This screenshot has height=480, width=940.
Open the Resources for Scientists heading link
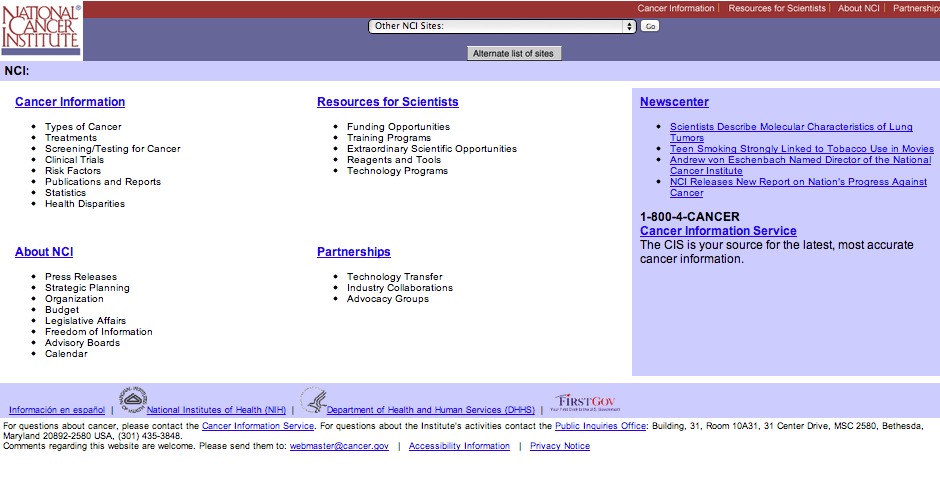tap(388, 102)
